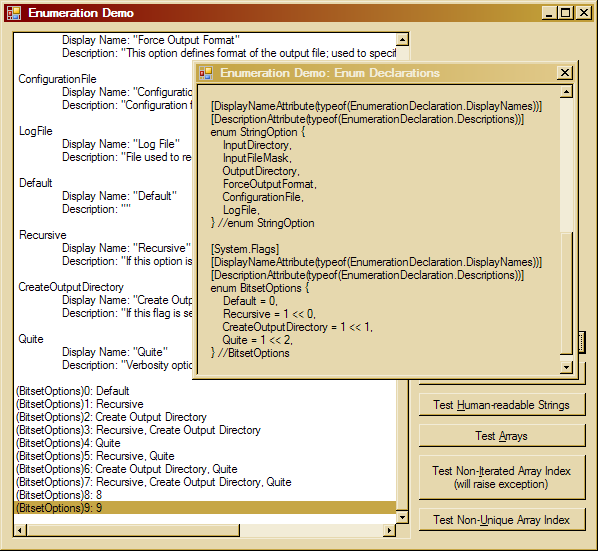
Task: Click 'Display Name: "Quite"' line
Action: [115, 352]
